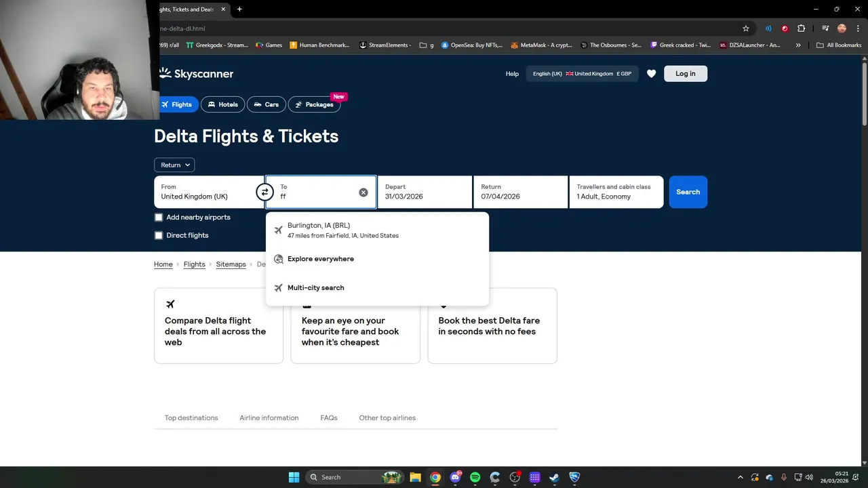Select the Hotels tab
The image size is (868, 488).
tap(222, 104)
